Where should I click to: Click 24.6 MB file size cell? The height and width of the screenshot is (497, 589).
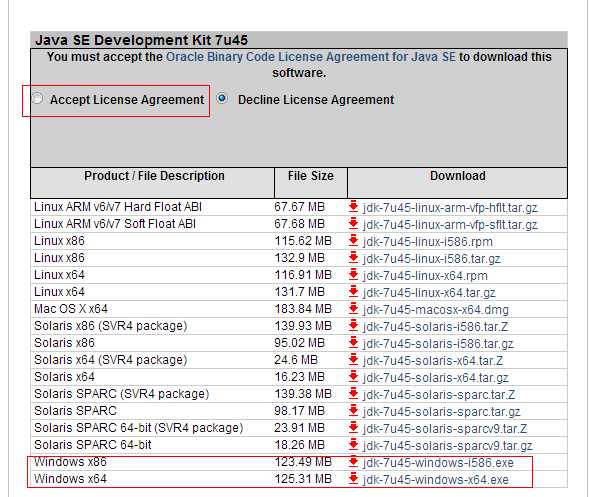click(296, 360)
